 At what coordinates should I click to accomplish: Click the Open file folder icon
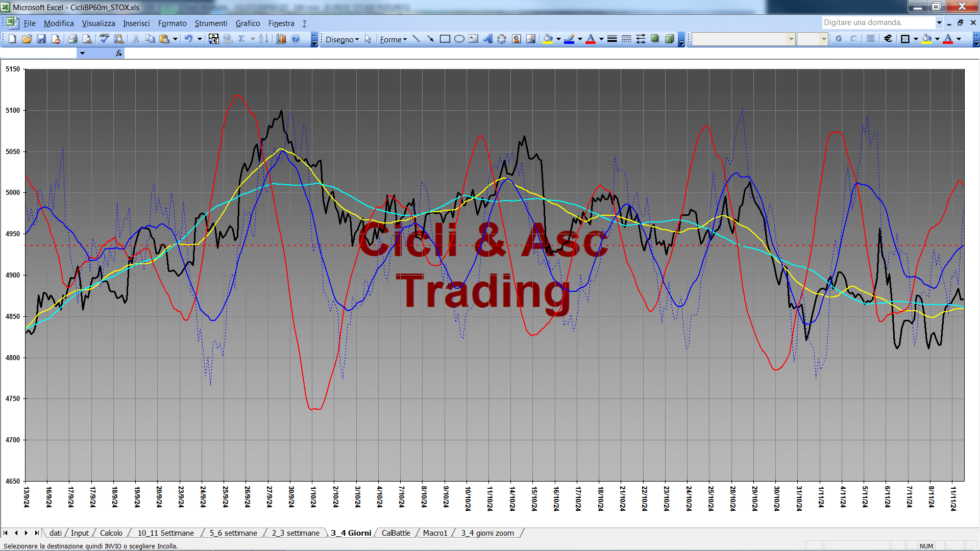[27, 39]
